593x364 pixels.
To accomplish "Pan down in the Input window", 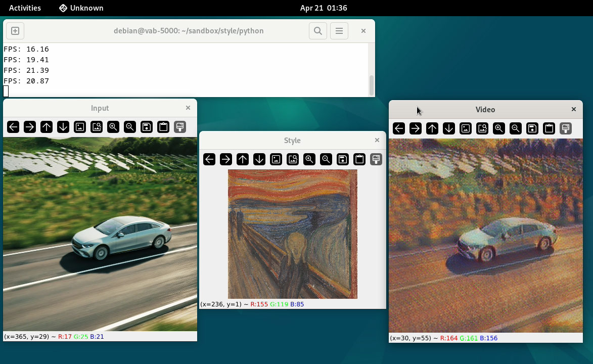I will [x=63, y=127].
